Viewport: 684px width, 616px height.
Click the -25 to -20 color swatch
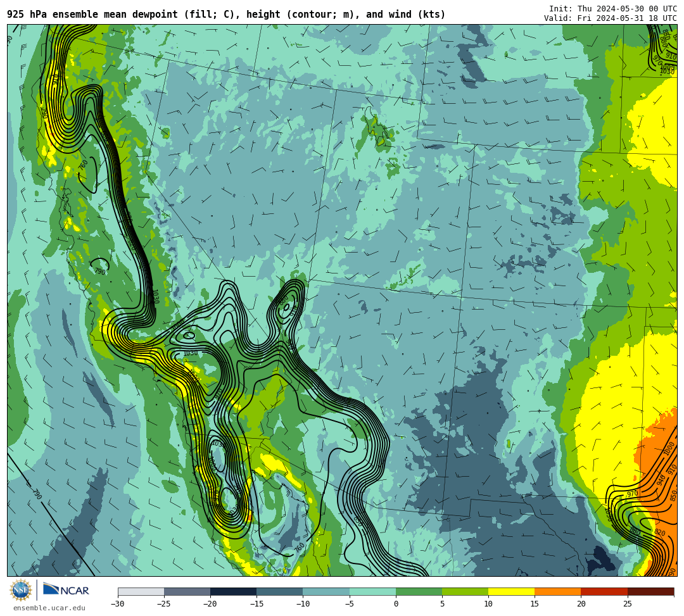tap(187, 591)
